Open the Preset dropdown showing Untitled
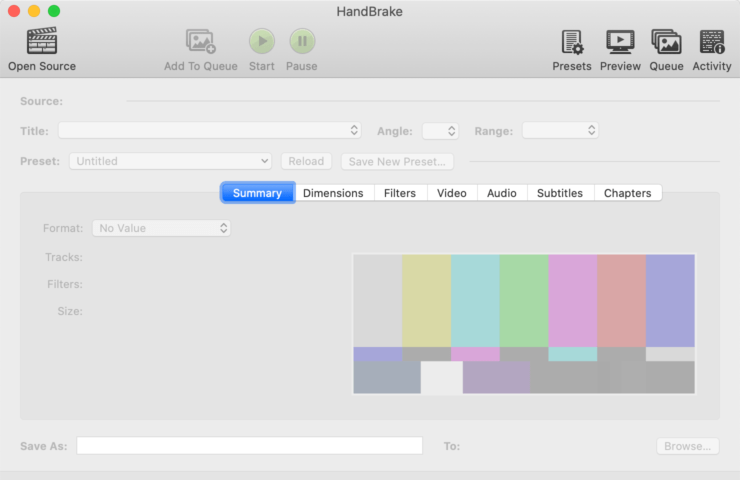The height and width of the screenshot is (480, 740). (x=170, y=161)
